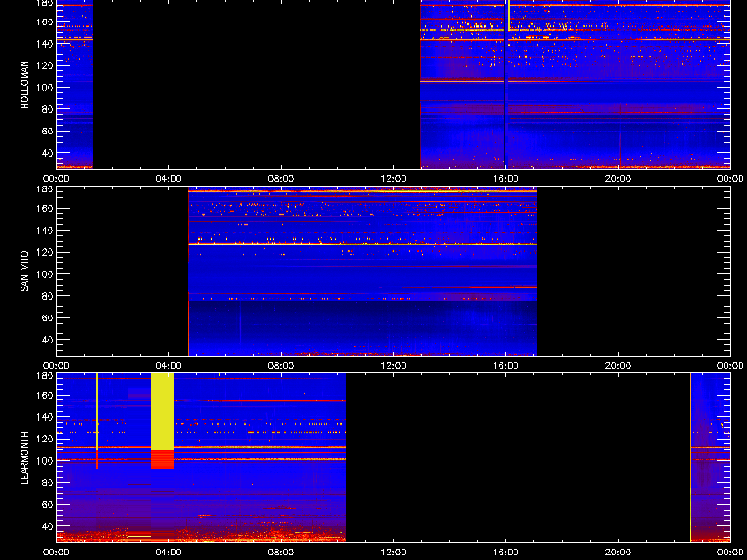Click the 08:00 time label under San Vito panel
Image resolution: width=747 pixels, height=560 pixels.
(281, 366)
